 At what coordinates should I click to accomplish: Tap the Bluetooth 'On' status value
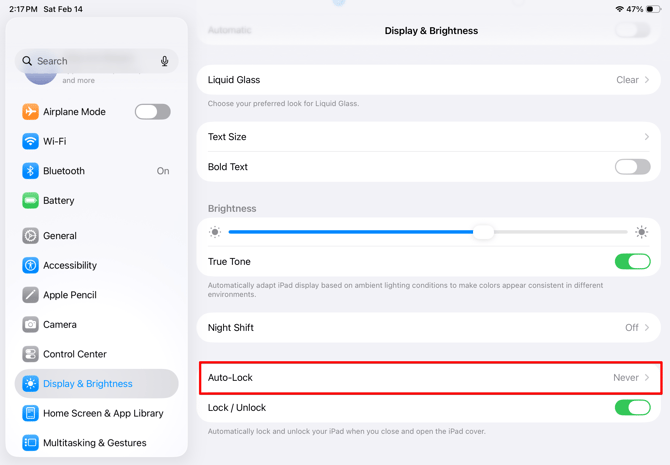[x=163, y=171]
